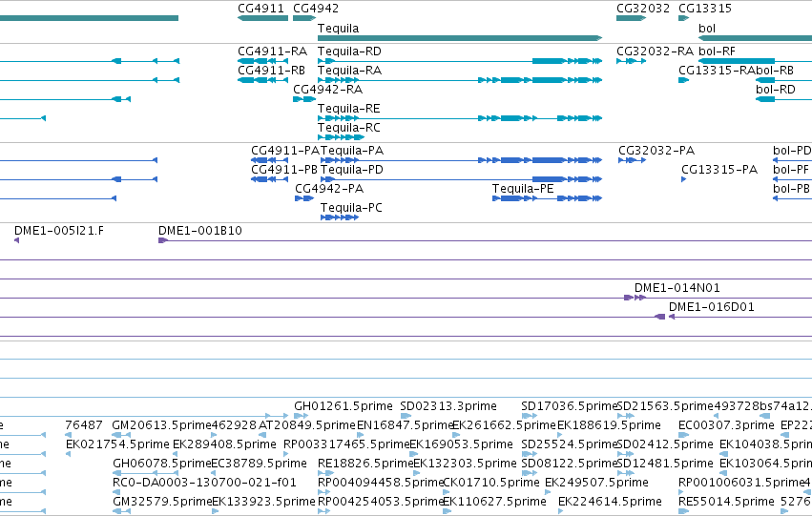Viewport: 812px width, 516px height.
Task: Click EST label GH01261.5prime
Action: pyautogui.click(x=344, y=406)
